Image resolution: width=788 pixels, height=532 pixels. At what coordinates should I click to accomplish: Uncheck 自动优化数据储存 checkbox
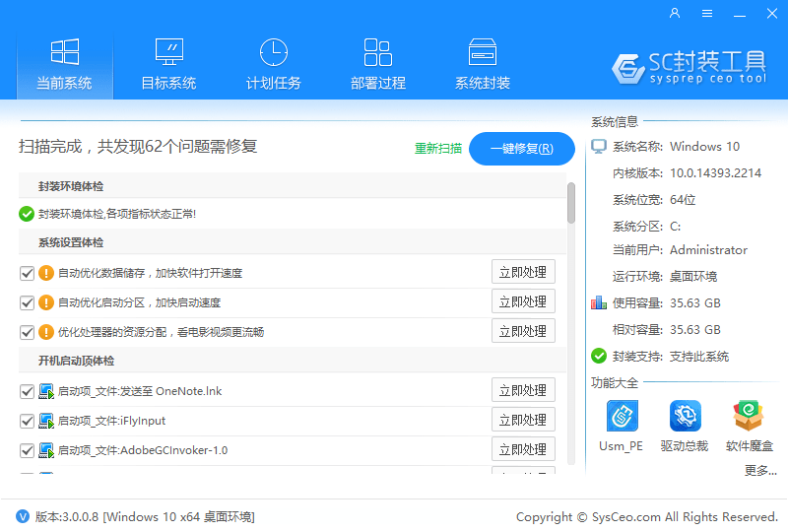coord(28,273)
